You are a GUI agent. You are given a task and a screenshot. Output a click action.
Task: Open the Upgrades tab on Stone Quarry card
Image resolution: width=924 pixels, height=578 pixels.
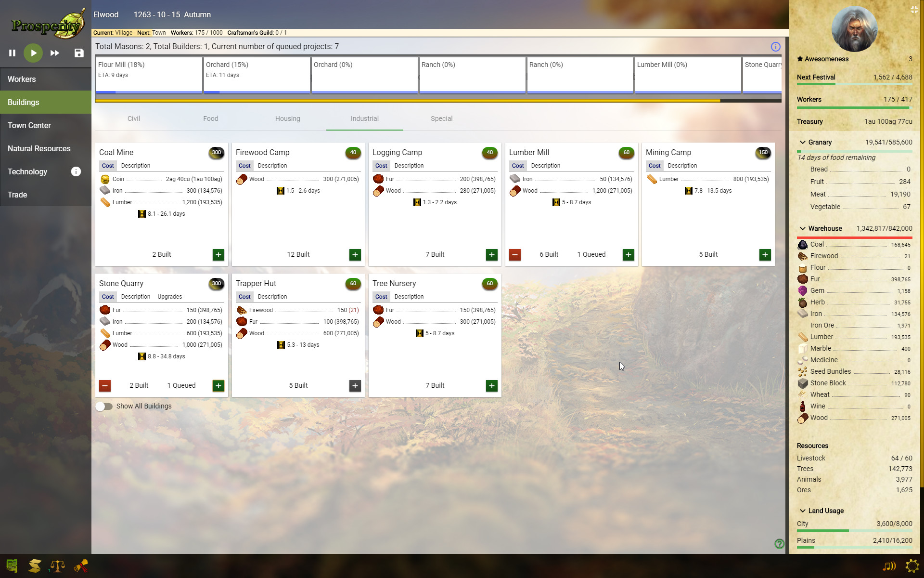[x=169, y=297]
